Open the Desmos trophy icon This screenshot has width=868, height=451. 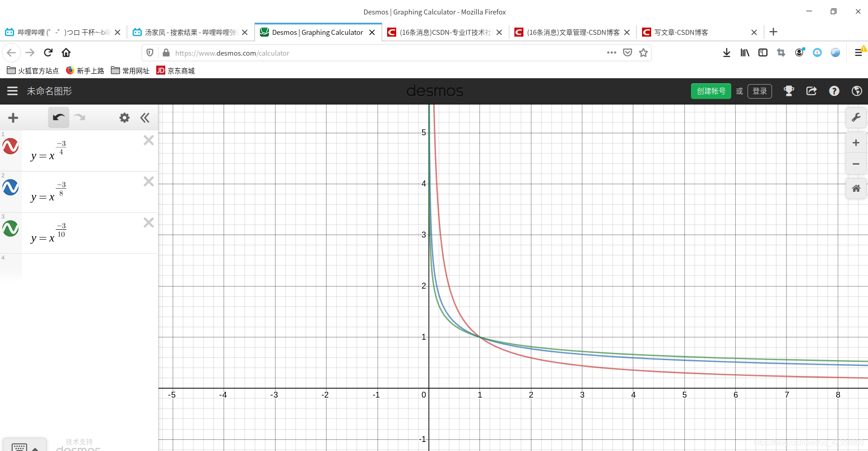pos(789,91)
